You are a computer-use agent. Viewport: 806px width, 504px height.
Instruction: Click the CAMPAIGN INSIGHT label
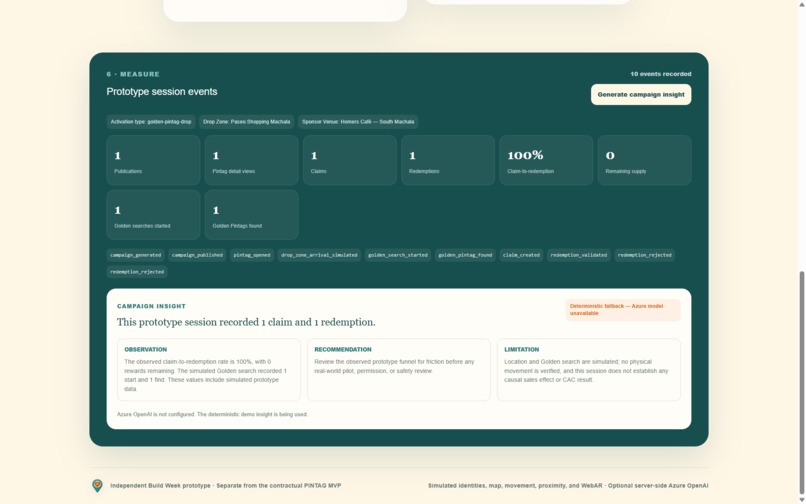pyautogui.click(x=151, y=306)
